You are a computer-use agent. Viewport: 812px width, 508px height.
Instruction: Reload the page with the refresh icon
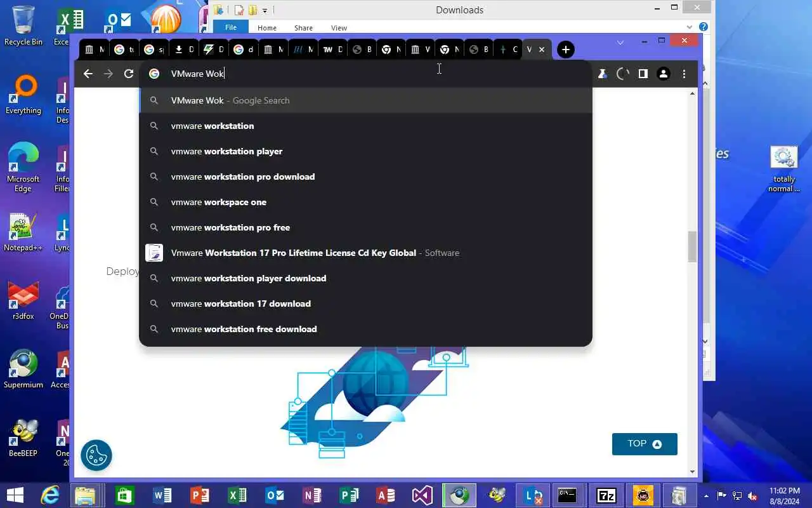[129, 74]
